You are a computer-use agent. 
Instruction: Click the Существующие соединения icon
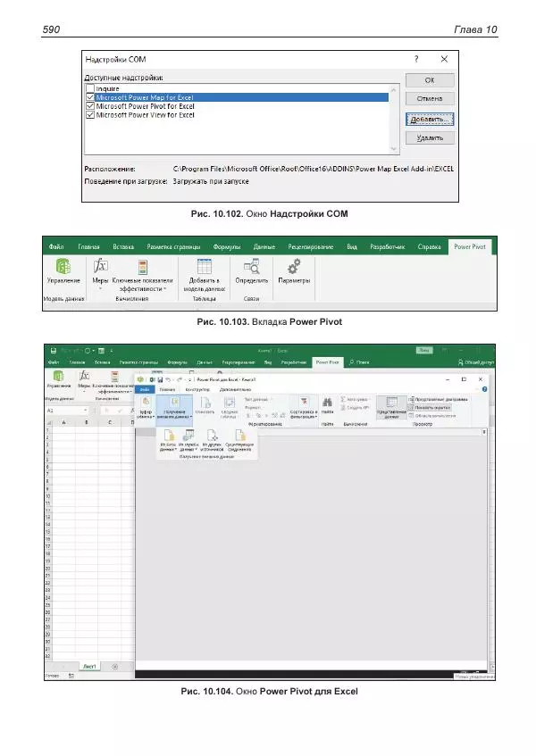click(239, 435)
